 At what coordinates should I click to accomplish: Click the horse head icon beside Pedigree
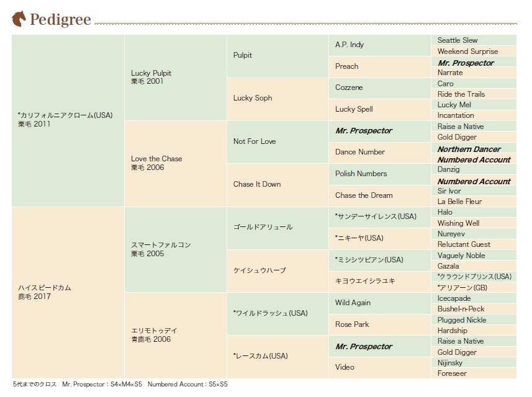19,19
